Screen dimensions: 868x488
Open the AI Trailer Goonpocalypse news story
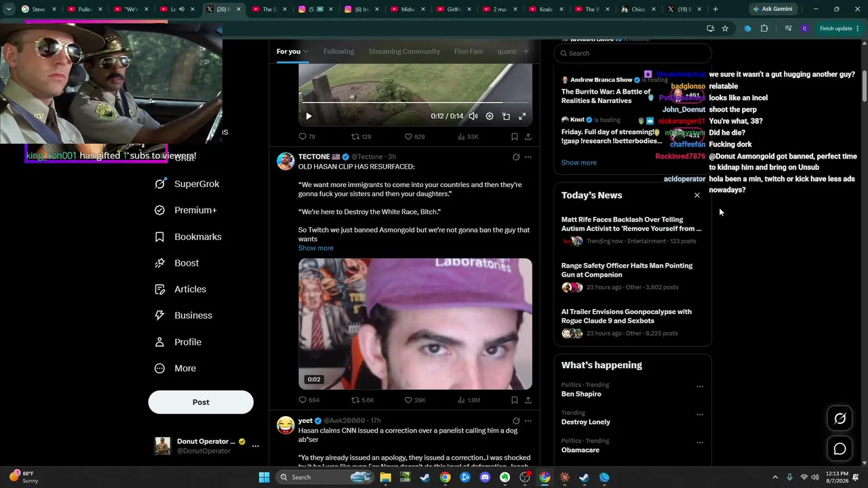(632, 323)
